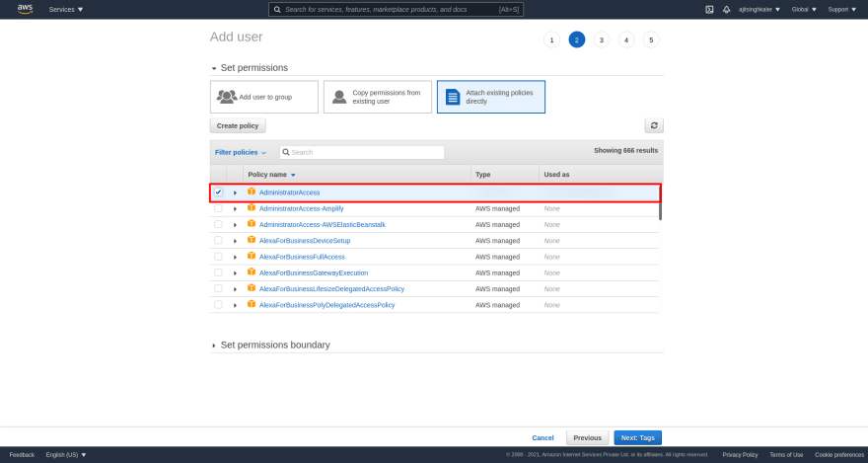Open the Privacy Policy link
The image size is (868, 463).
click(x=740, y=455)
